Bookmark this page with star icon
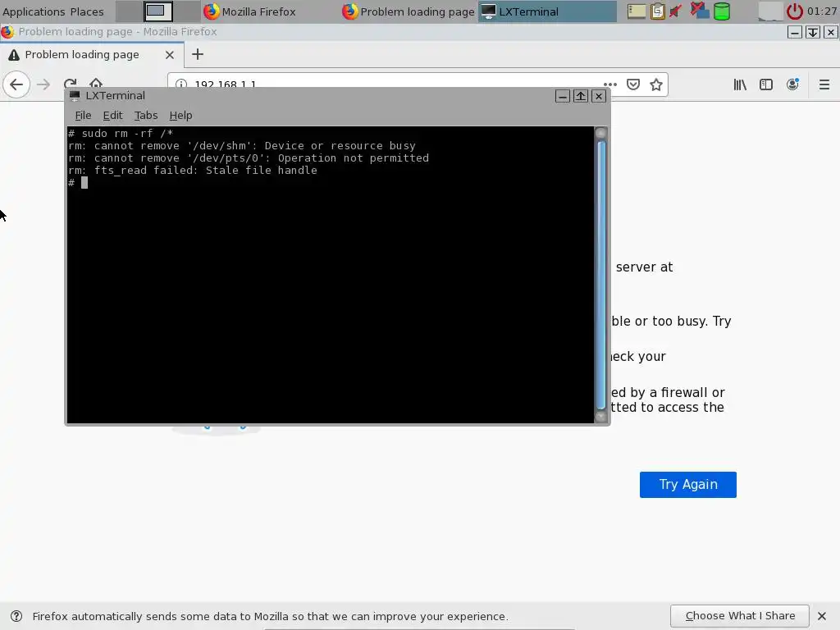 tap(656, 84)
